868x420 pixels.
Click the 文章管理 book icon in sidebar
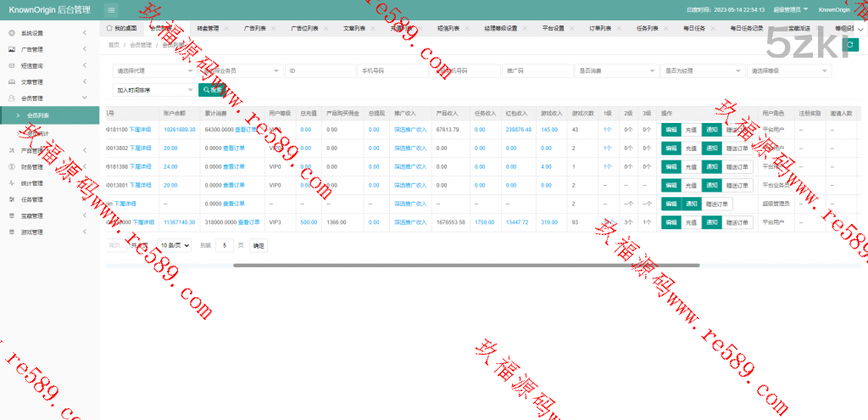(x=11, y=82)
